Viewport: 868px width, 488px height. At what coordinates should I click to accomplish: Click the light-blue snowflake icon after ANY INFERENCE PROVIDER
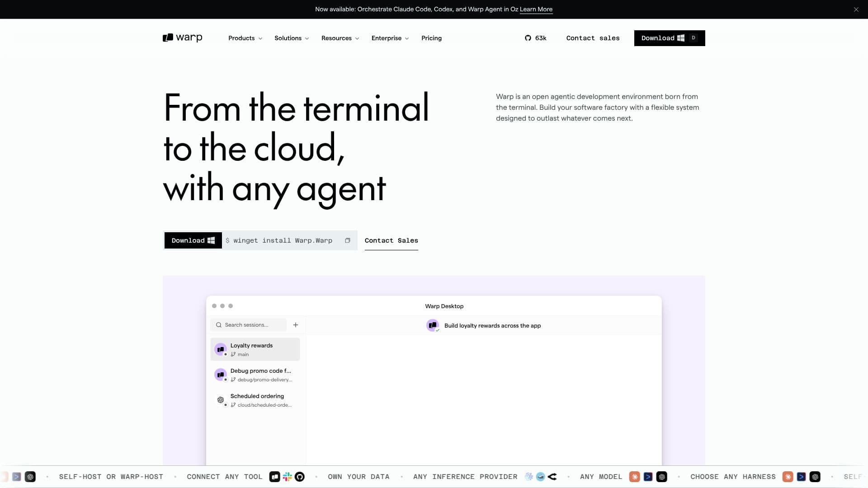(x=528, y=477)
